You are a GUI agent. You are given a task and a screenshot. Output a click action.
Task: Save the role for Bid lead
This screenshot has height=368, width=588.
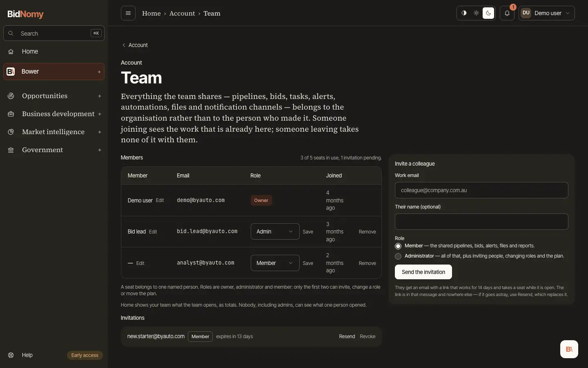point(308,232)
